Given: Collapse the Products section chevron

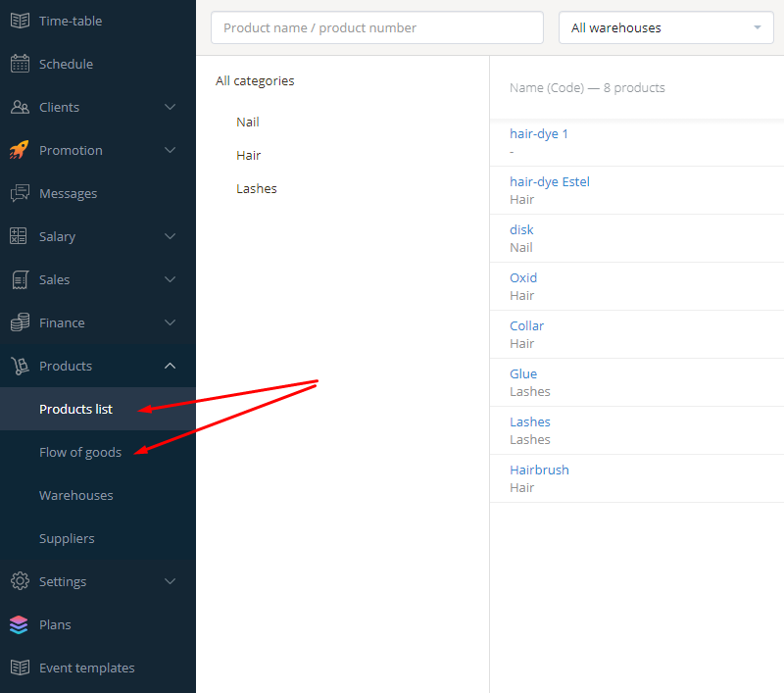Looking at the screenshot, I should (x=170, y=366).
